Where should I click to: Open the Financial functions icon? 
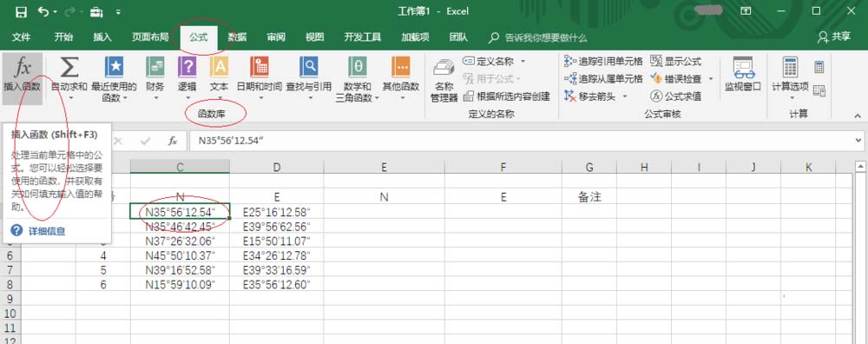[x=155, y=67]
